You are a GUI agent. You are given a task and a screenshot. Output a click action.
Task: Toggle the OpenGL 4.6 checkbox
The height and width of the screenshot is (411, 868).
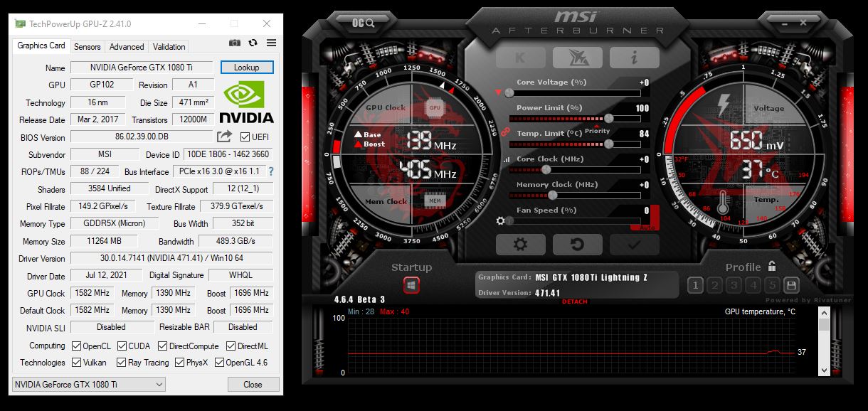(x=219, y=363)
